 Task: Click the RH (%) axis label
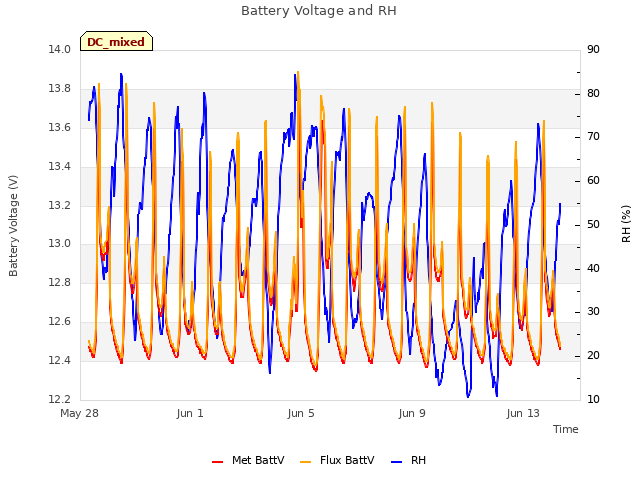(x=626, y=224)
